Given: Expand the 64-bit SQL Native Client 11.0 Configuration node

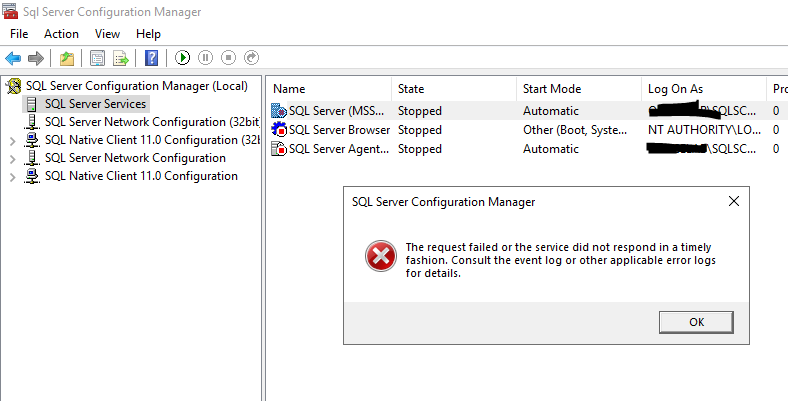Looking at the screenshot, I should pos(13,177).
